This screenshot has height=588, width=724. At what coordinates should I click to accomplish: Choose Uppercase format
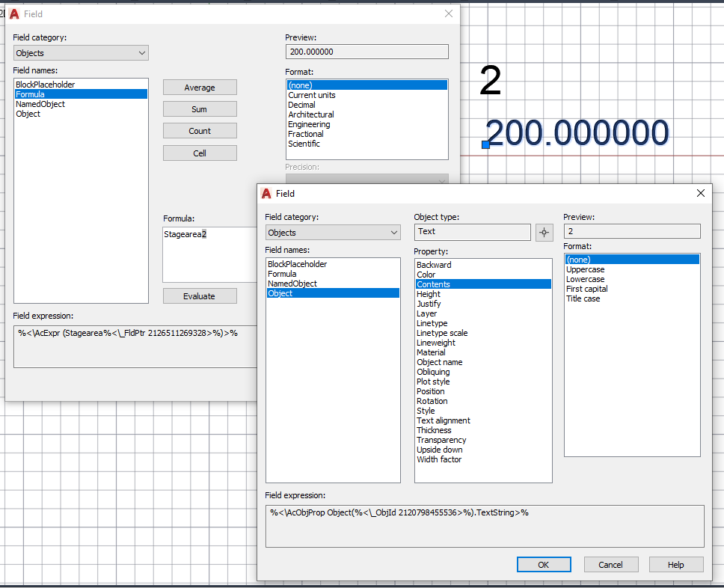point(585,269)
